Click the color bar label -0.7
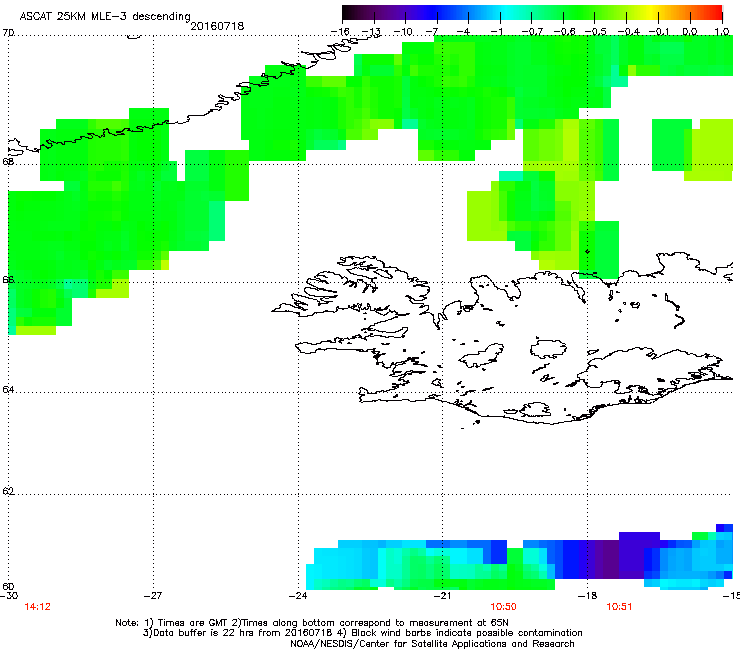The image size is (740, 650). pos(532,32)
